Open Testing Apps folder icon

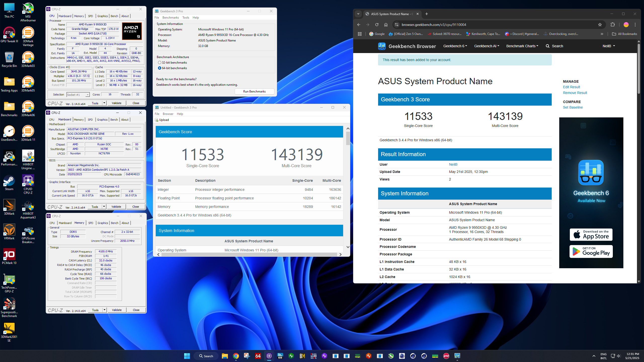pos(9,84)
